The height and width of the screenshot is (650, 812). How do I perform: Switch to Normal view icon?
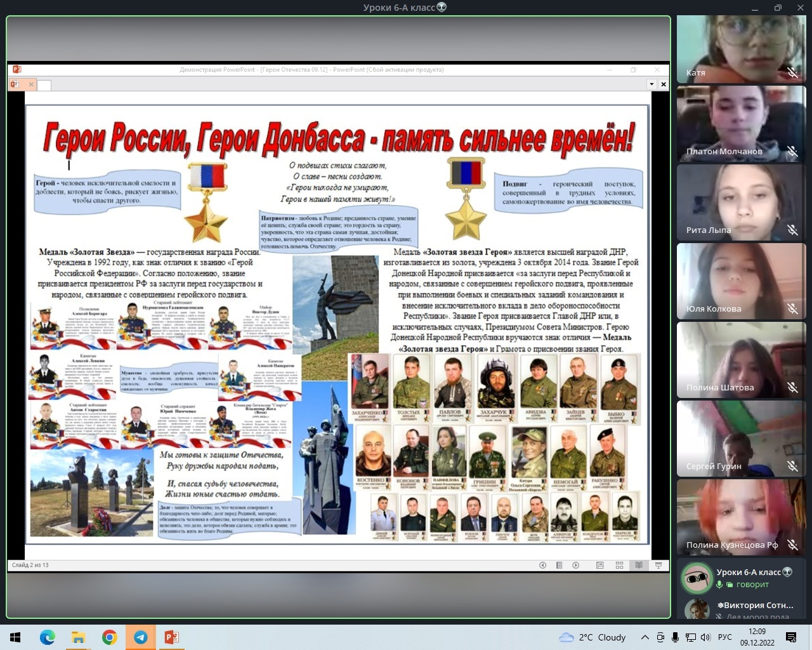599,565
